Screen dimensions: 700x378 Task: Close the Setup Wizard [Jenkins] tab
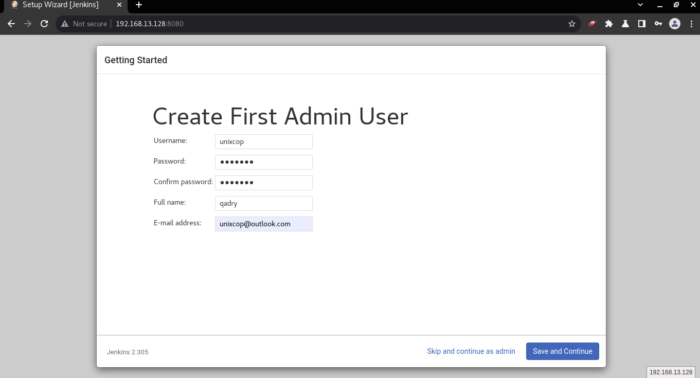119,5
